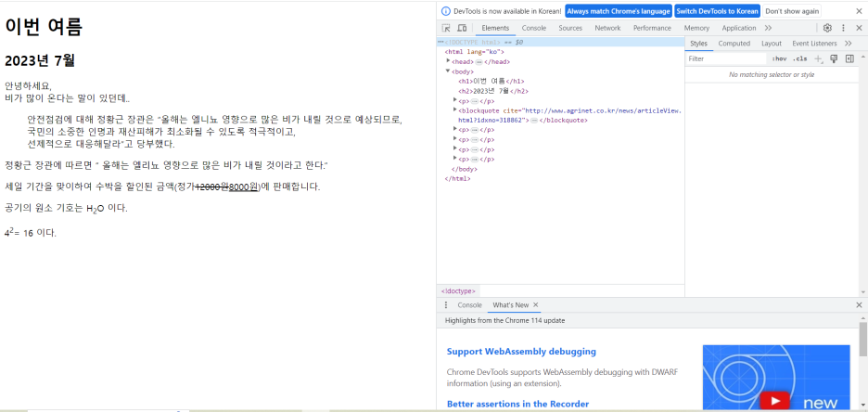Image resolution: width=868 pixels, height=412 pixels.
Task: Open the DevTools three-dot customize menu
Action: click(x=844, y=28)
